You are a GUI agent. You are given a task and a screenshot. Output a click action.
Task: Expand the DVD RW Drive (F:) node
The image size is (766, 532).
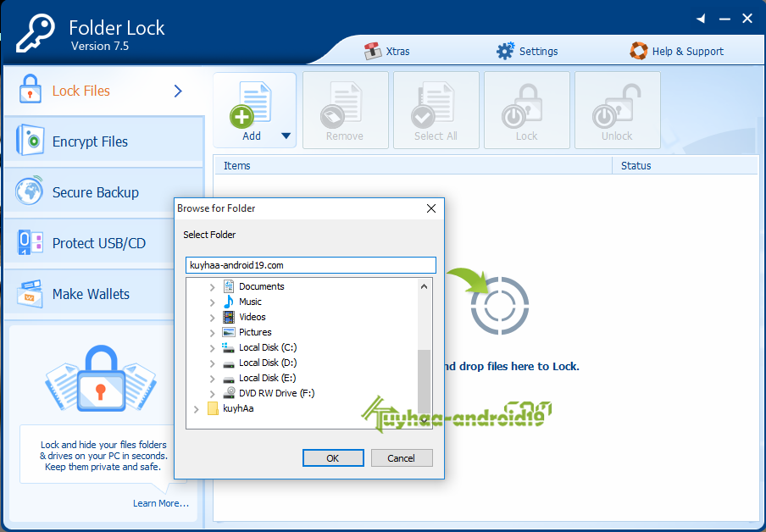pyautogui.click(x=212, y=394)
